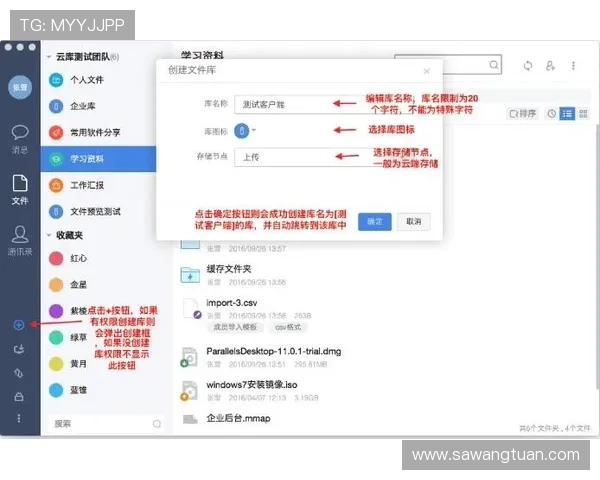Click the add member icon in top toolbar

(550, 66)
